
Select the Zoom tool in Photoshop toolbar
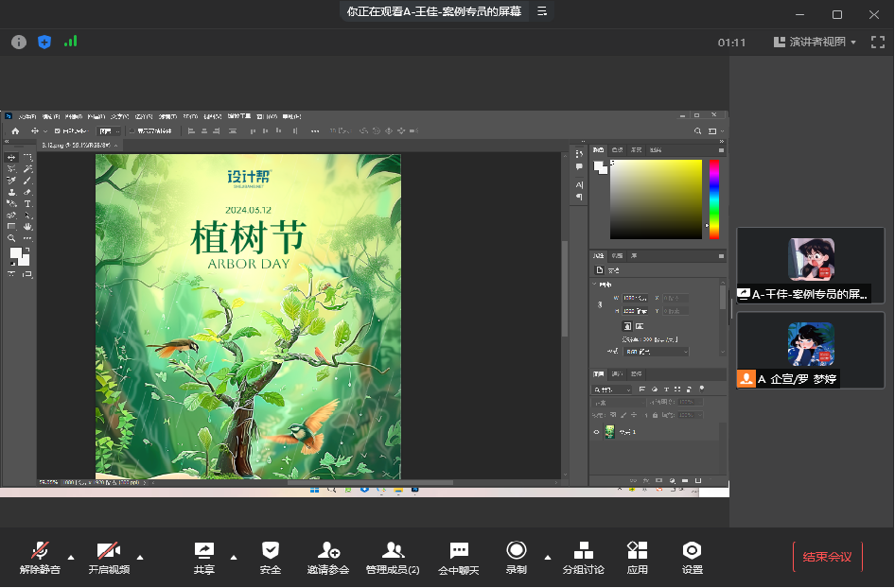coord(10,238)
